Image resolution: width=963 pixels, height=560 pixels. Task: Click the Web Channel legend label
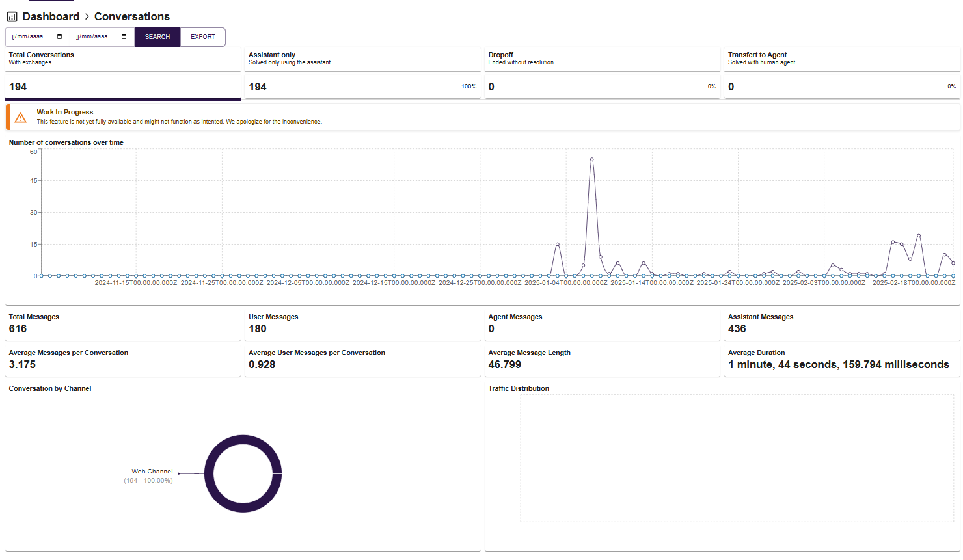(152, 472)
